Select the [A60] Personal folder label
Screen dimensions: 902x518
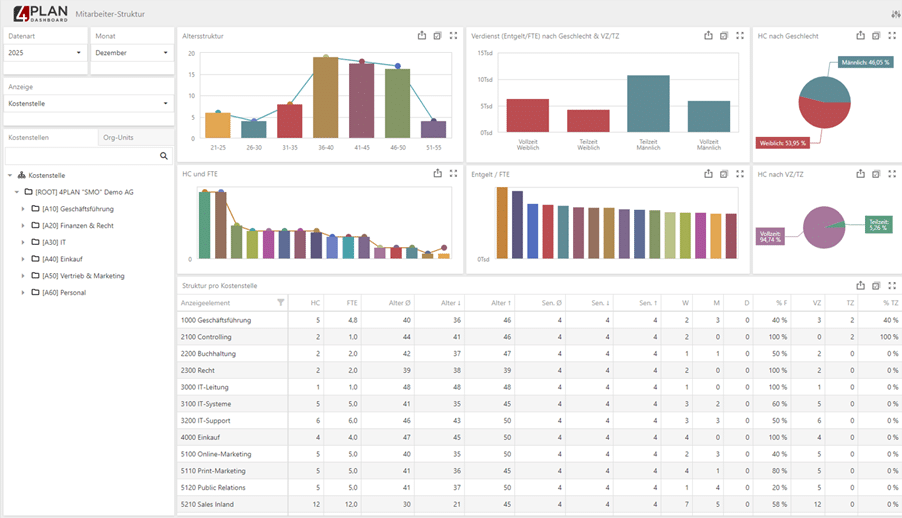(64, 292)
